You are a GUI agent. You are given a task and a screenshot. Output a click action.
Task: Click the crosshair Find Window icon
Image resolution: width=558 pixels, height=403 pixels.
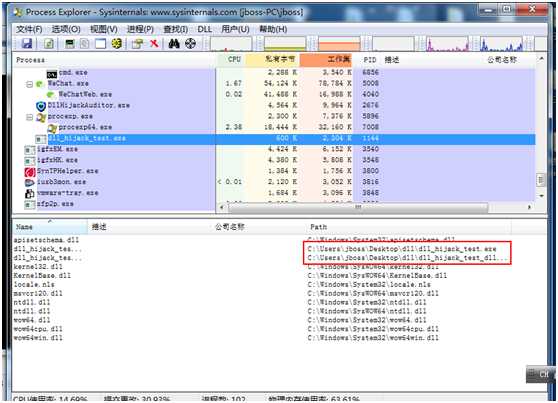pos(190,43)
